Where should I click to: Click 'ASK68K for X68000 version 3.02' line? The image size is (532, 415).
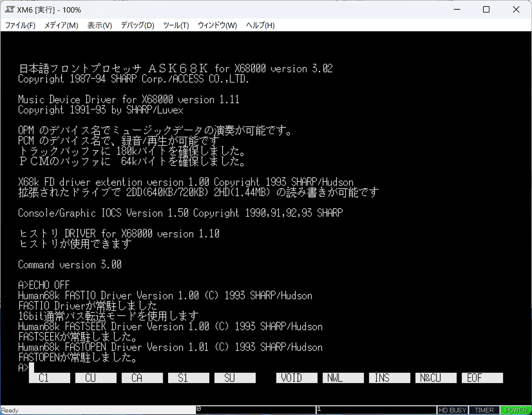[x=176, y=68]
